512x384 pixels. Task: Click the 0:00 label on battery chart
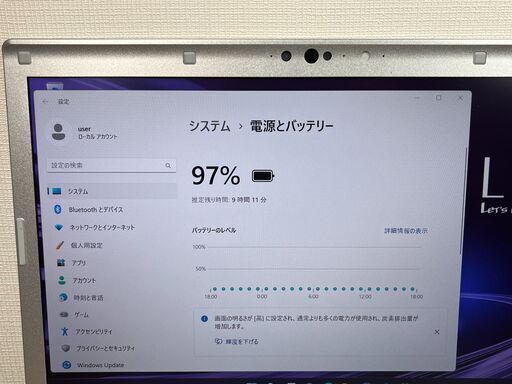pyautogui.click(x=262, y=296)
